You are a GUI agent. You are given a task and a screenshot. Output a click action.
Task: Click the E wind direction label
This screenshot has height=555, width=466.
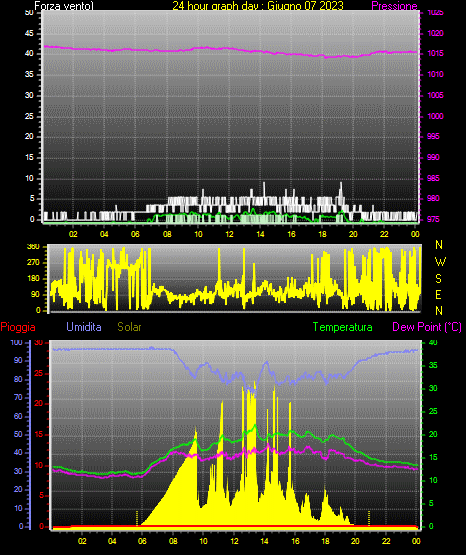(438, 295)
